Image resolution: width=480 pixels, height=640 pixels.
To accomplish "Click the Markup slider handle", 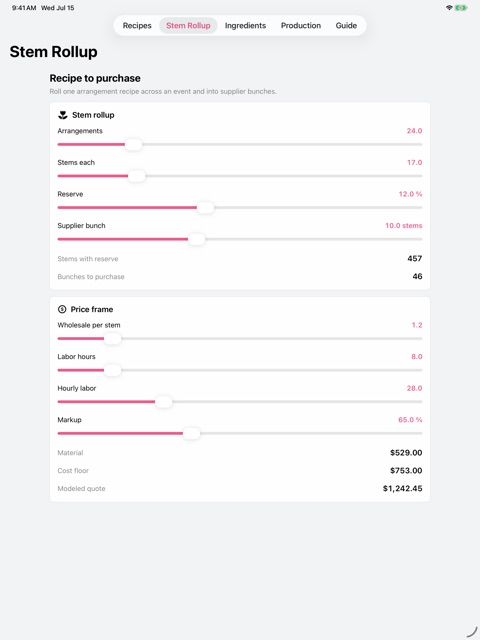I will [191, 433].
